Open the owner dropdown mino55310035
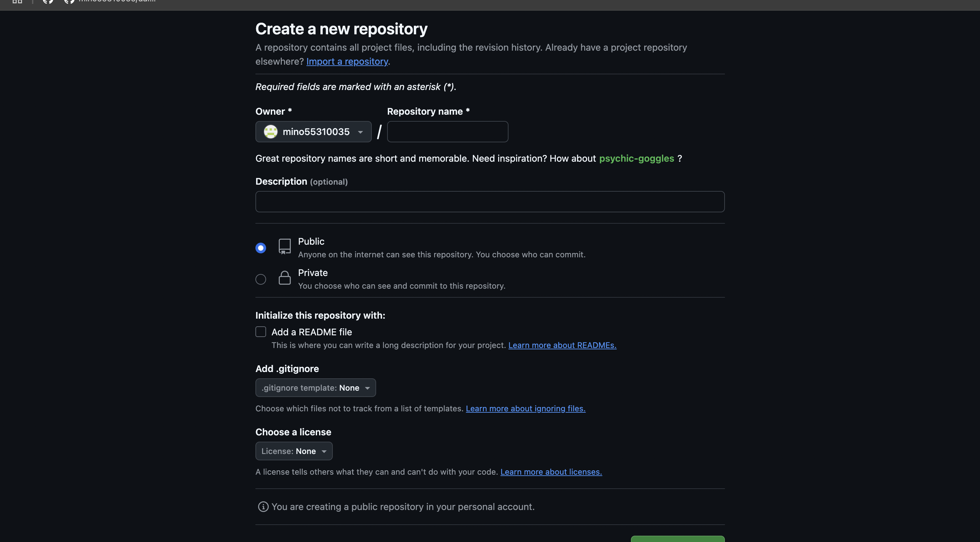The height and width of the screenshot is (542, 980). pyautogui.click(x=313, y=132)
